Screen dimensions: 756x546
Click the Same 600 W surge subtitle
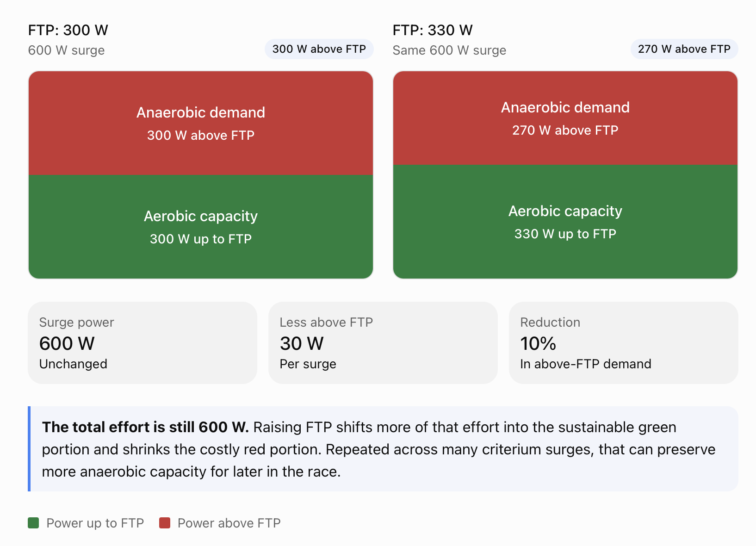(x=449, y=50)
